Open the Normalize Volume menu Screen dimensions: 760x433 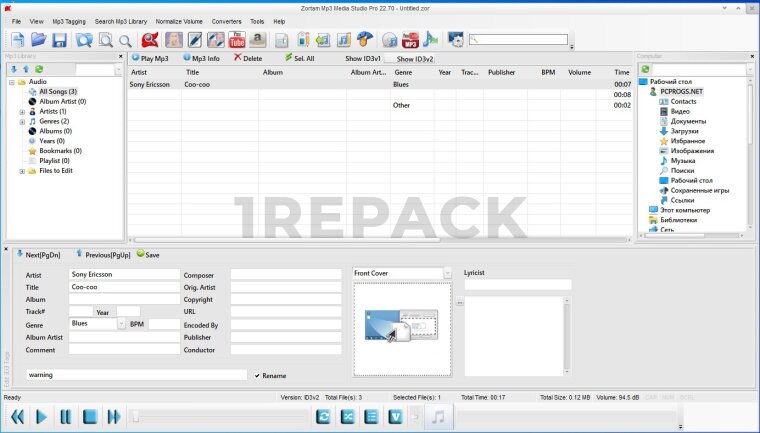coord(180,21)
